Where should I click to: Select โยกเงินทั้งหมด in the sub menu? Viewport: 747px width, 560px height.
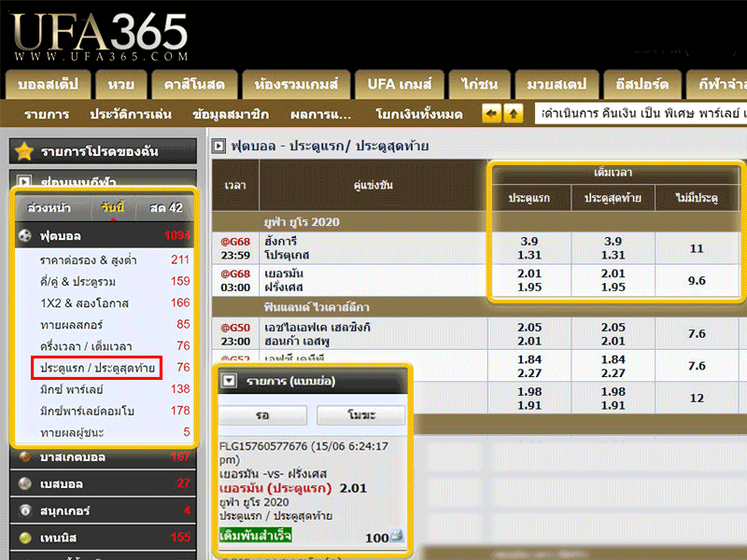(418, 114)
